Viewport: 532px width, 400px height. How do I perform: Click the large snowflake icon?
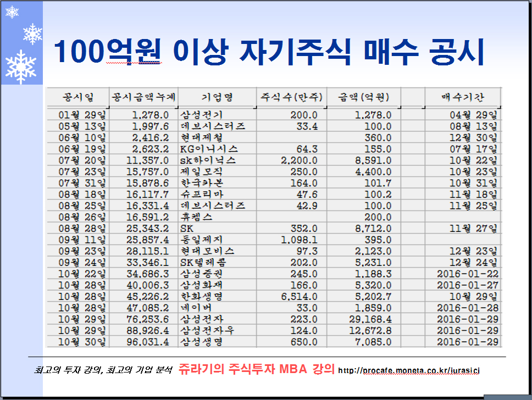[x=21, y=66]
